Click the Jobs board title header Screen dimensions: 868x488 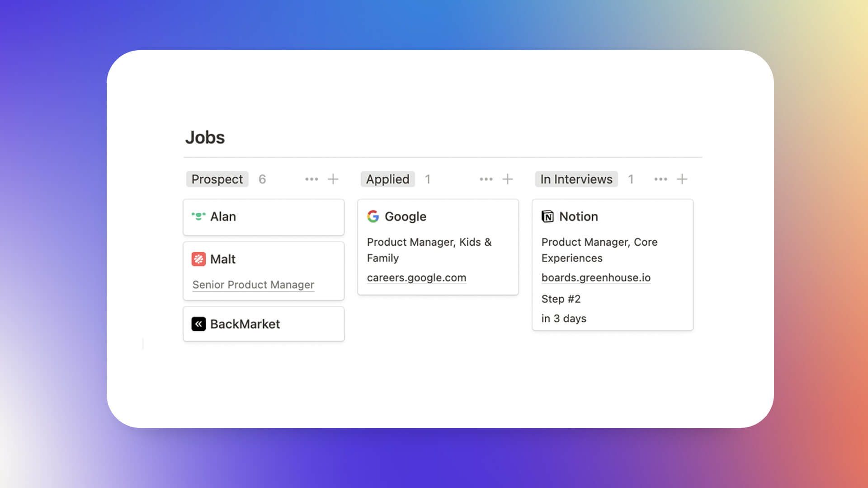coord(204,137)
